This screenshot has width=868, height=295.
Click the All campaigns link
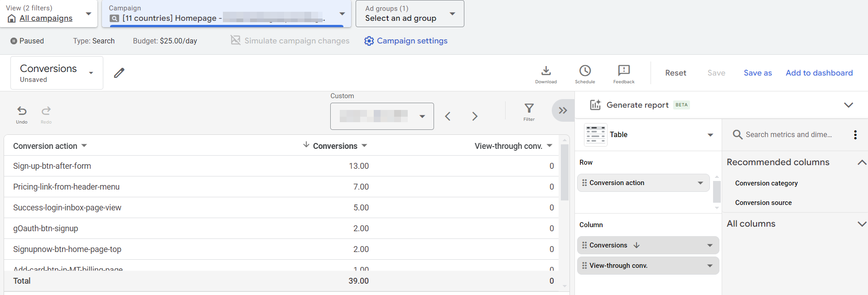point(46,18)
